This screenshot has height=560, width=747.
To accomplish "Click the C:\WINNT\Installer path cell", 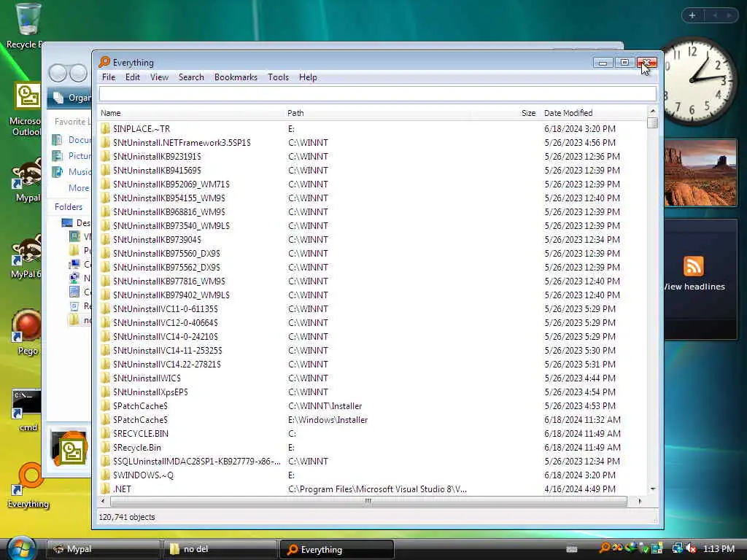I will point(325,405).
